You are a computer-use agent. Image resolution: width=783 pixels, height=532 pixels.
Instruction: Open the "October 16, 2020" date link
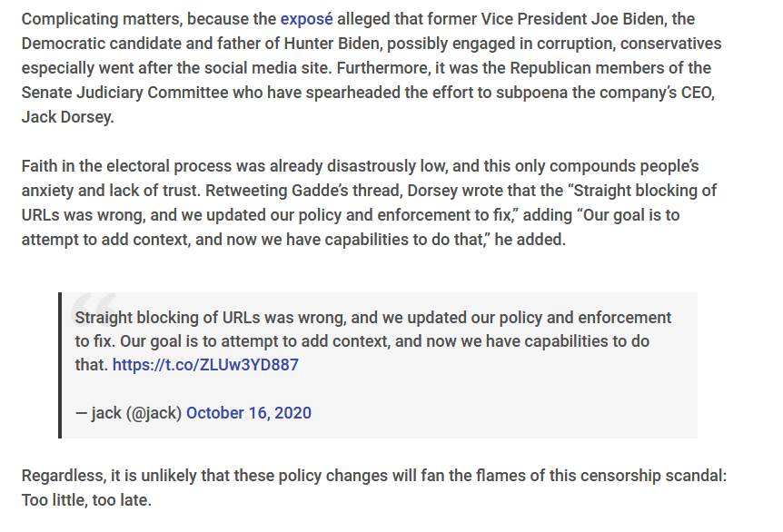(249, 413)
